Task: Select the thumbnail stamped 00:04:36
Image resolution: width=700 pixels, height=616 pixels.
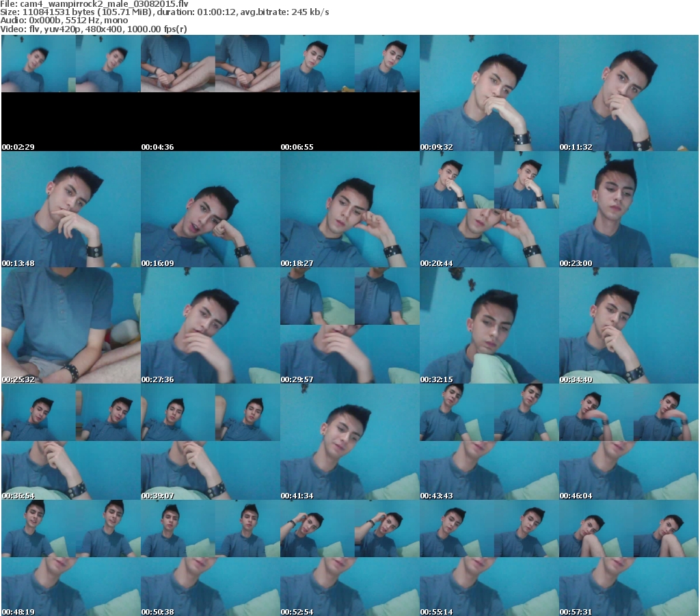Action: 211,93
